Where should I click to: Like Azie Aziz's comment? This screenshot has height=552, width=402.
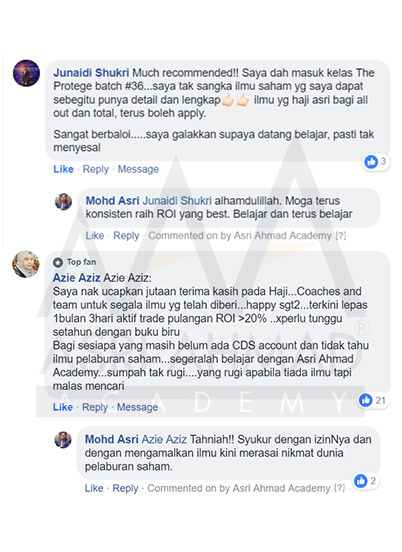tap(63, 407)
